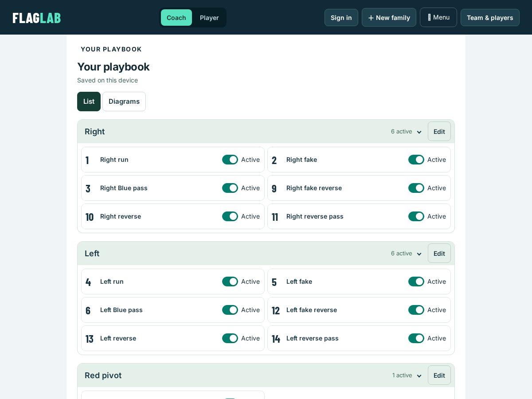This screenshot has height=399, width=532.
Task: Edit the Right play family
Action: coord(439,132)
